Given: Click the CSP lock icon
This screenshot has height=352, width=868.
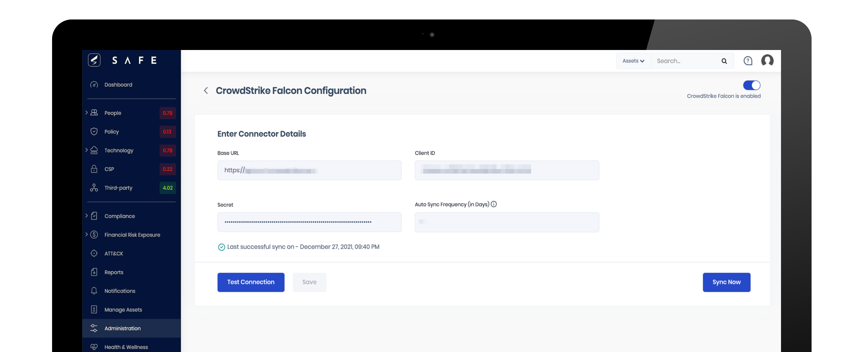Looking at the screenshot, I should (94, 169).
